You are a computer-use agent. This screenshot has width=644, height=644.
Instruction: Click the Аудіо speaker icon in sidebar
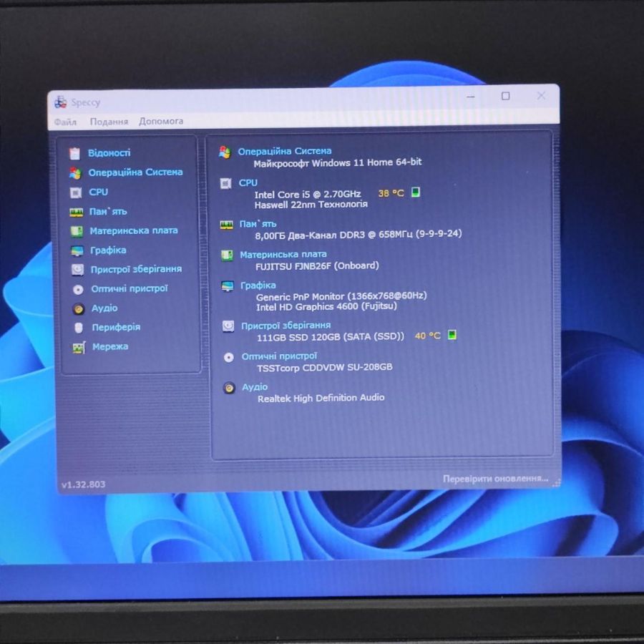pyautogui.click(x=79, y=308)
